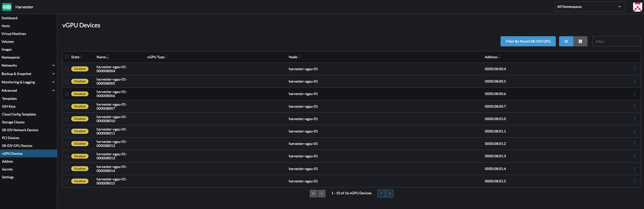644x209 pixels.
Task: Switch to grouped list view icon
Action: pyautogui.click(x=580, y=41)
